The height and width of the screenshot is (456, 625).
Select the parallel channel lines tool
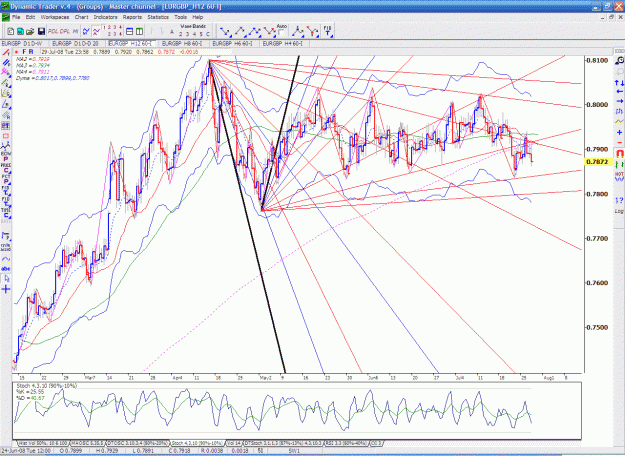(x=6, y=63)
